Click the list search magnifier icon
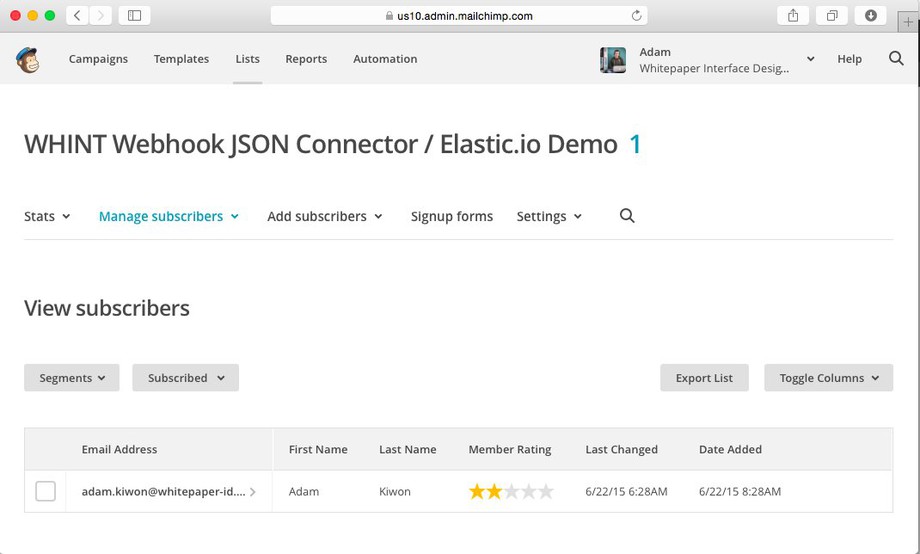920x554 pixels. [x=627, y=215]
